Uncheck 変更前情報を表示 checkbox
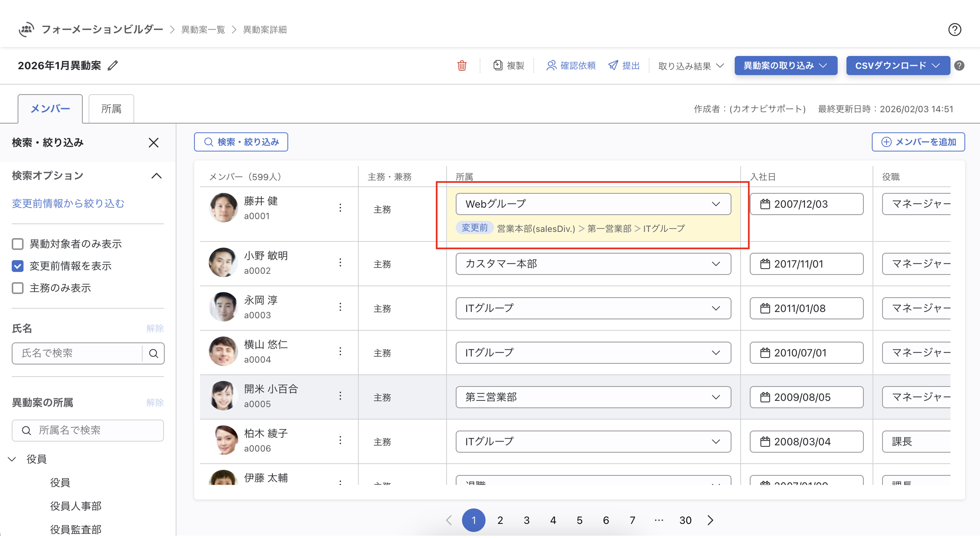 click(x=18, y=266)
